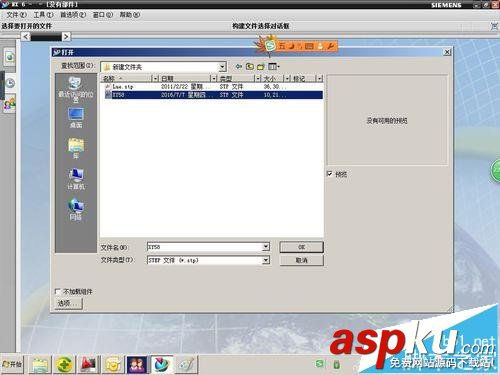Click the keyboard icon on input toolbar
Viewport: 500px width, 375px height.
pyautogui.click(x=309, y=46)
